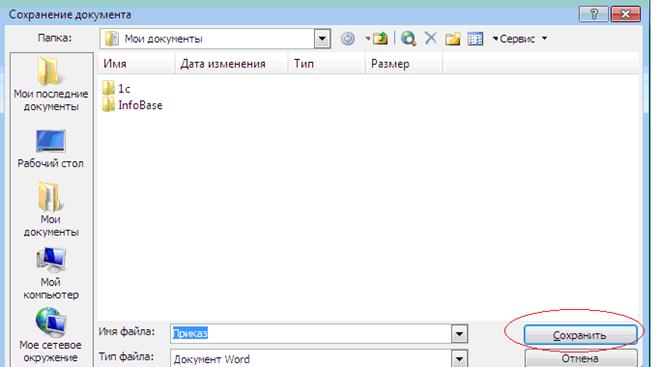Image resolution: width=660 pixels, height=367 pixels.
Task: Create a new folder
Action: (452, 39)
